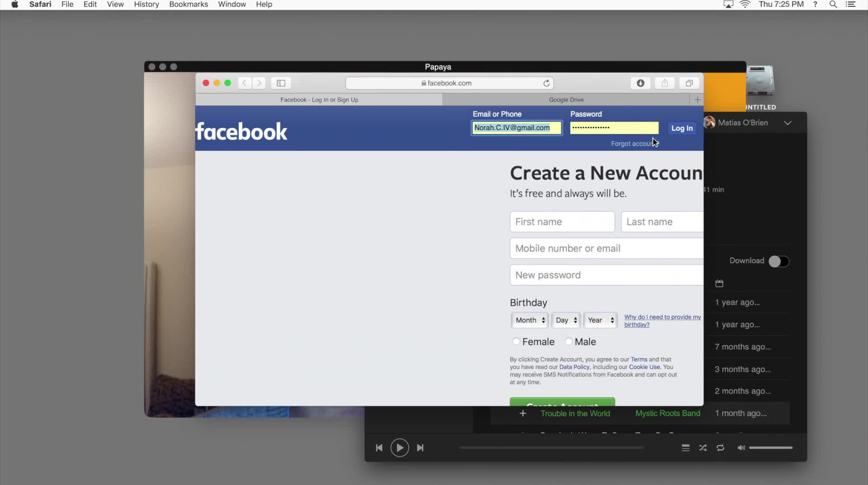Viewport: 868px width, 485px height.
Task: Open a new Safari tab with plus
Action: click(x=697, y=100)
